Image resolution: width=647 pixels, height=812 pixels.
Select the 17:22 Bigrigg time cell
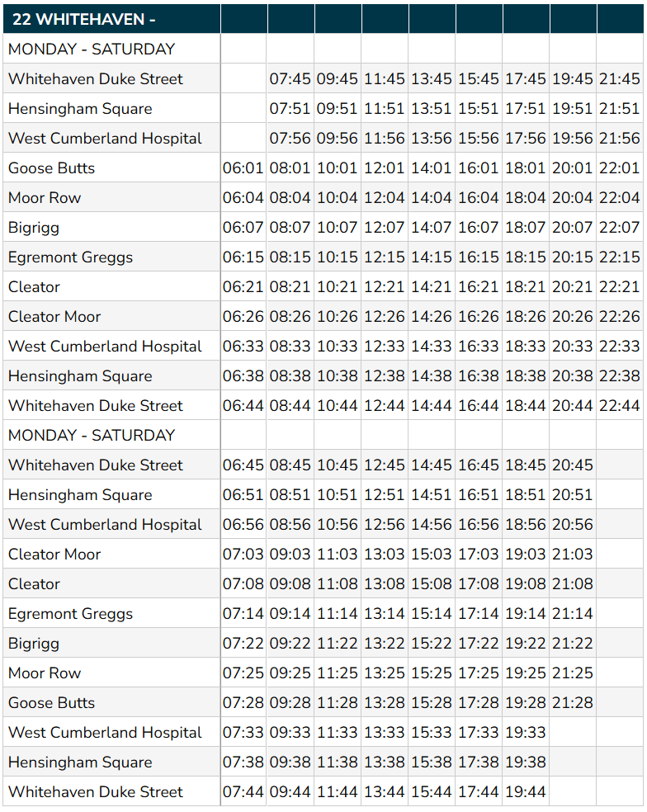coord(479,644)
